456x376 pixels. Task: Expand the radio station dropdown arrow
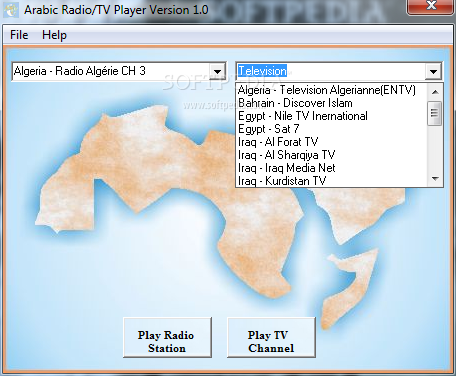(x=217, y=71)
